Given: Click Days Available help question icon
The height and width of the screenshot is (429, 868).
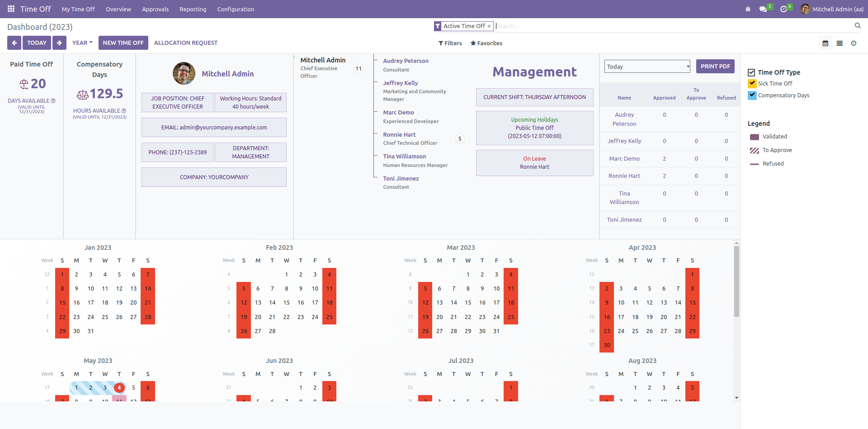Looking at the screenshot, I should tap(53, 101).
